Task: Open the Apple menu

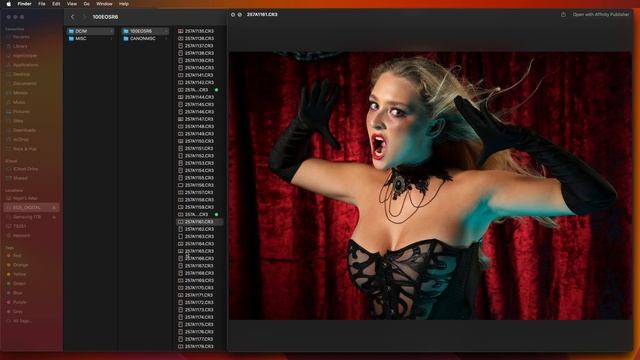Action: 9,4
